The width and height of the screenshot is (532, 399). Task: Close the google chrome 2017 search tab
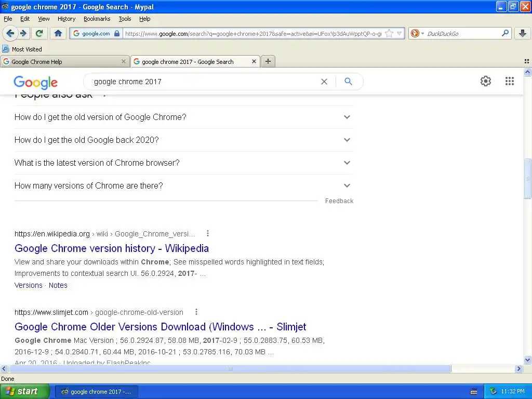(x=254, y=61)
